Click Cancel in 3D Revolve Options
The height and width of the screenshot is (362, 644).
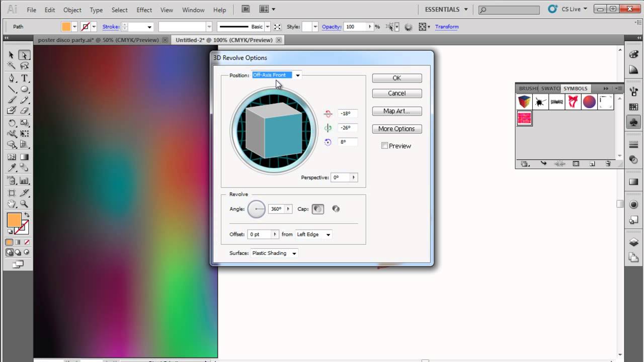coord(397,93)
